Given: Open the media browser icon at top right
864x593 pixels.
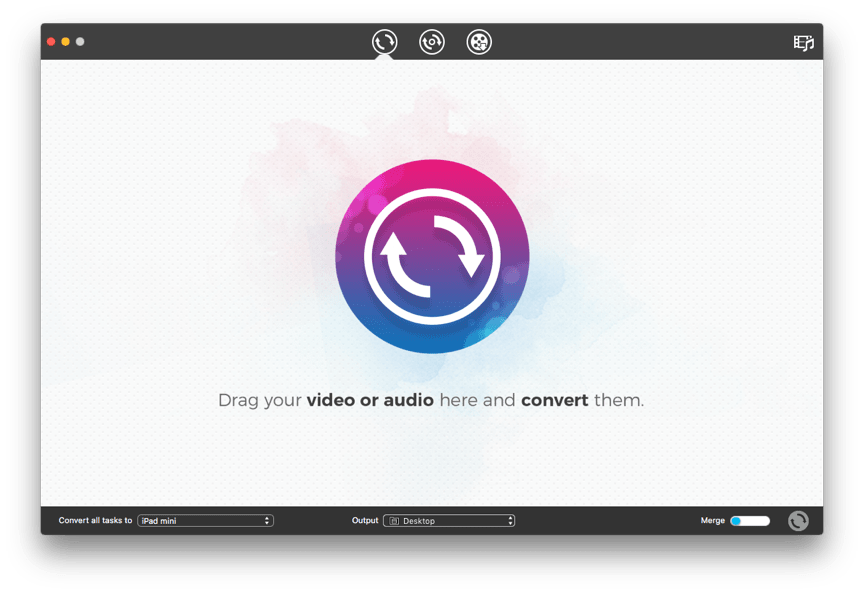Looking at the screenshot, I should coord(803,42).
